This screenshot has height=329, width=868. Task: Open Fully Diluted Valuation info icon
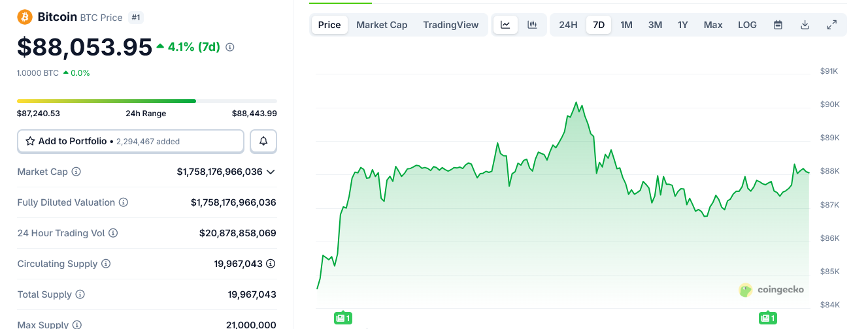124,202
